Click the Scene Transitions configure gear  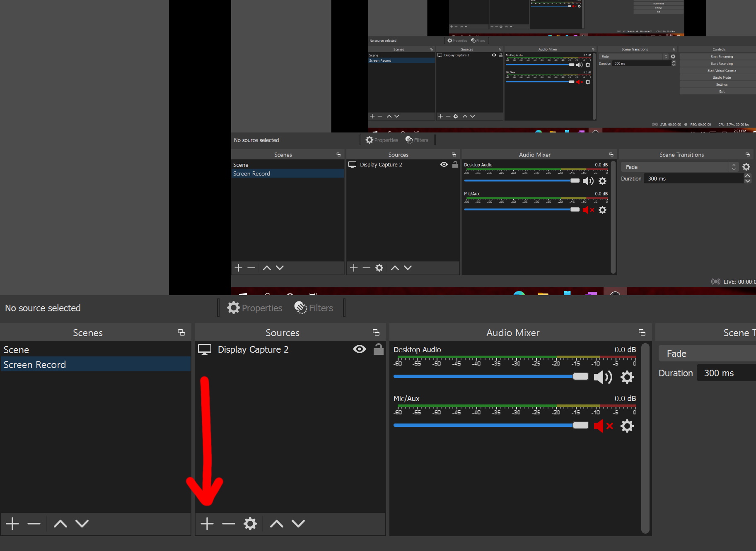747,167
